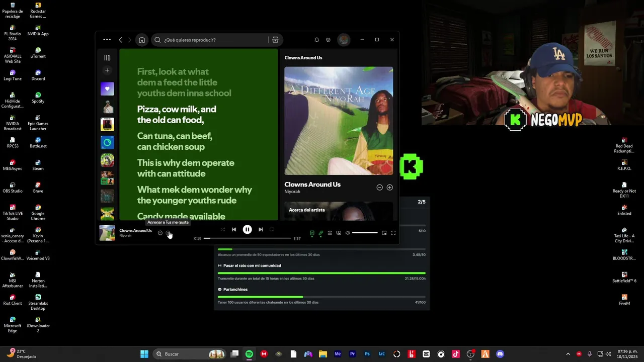Screen dimensions: 644x362
Task: Open the Browse icon in the search bar
Action: tap(275, 40)
